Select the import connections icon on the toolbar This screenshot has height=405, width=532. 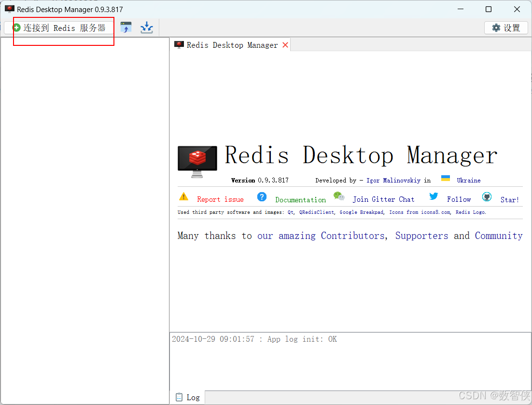click(x=146, y=28)
